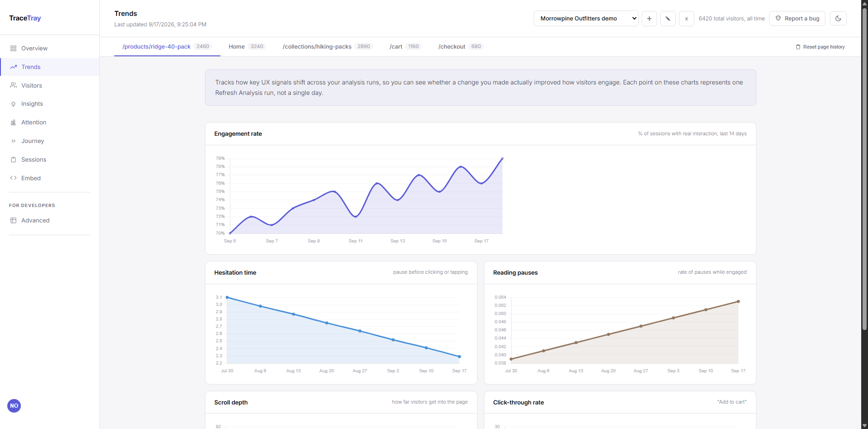Click the Journey double-chevron icon
This screenshot has height=429, width=868.
pos(13,141)
